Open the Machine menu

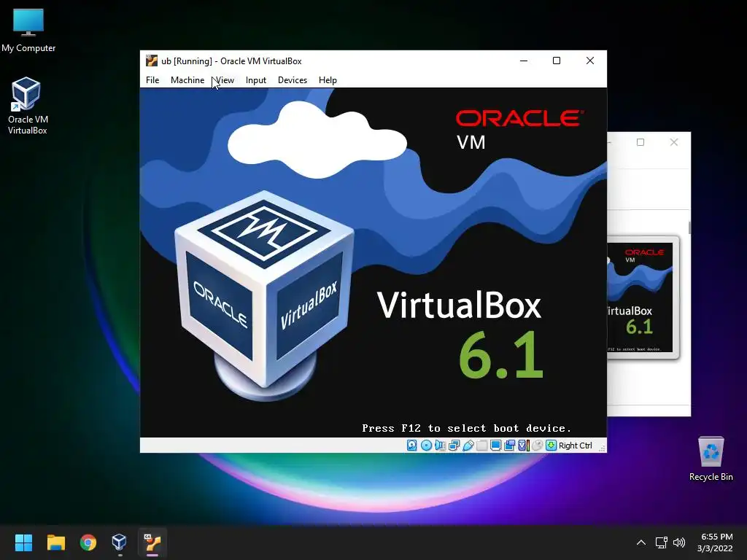pos(187,80)
